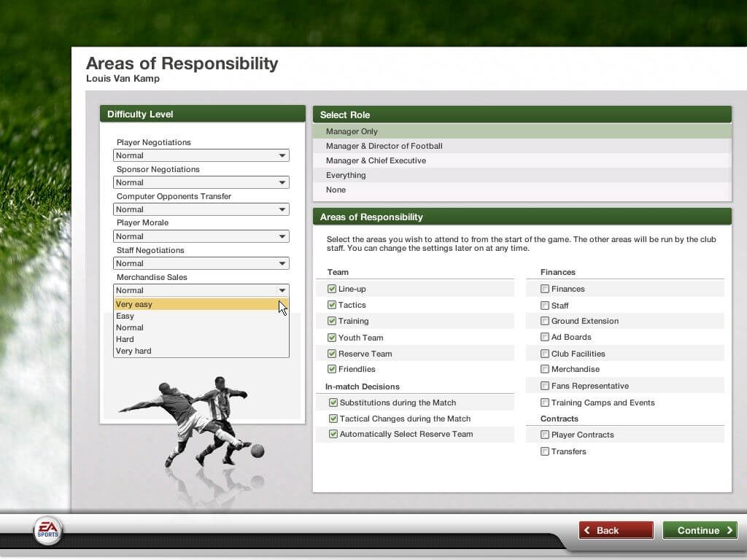Untick the Reserve Team checkbox

coord(332,354)
